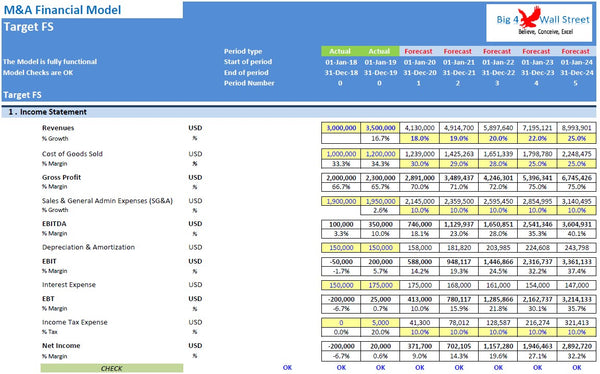Select the 2018 Revenues input cell 3,000,000
The width and height of the screenshot is (600, 374).
pos(341,128)
